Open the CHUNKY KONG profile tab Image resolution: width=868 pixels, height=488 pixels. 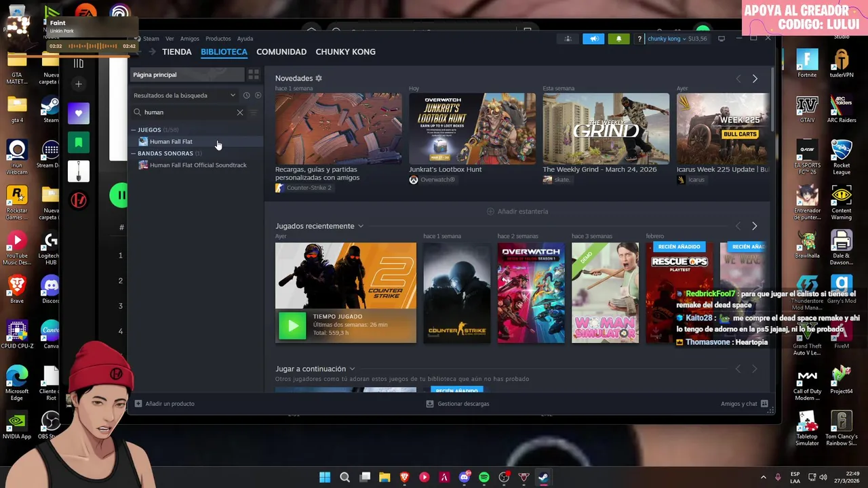345,52
